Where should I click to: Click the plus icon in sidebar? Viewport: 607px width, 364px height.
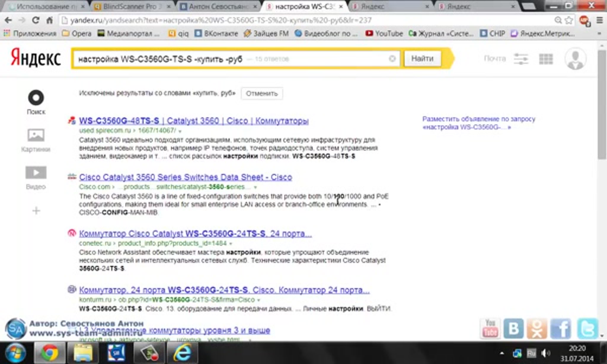[36, 211]
